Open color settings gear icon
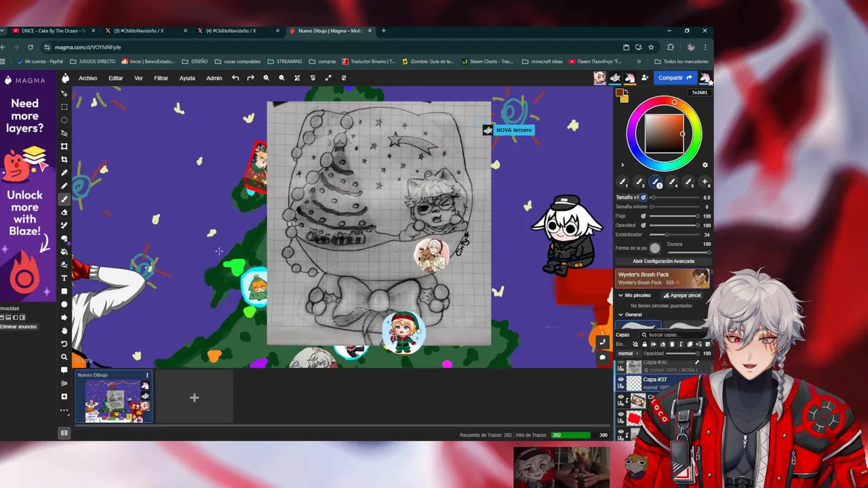Screen dimensions: 868x488 click(x=705, y=165)
